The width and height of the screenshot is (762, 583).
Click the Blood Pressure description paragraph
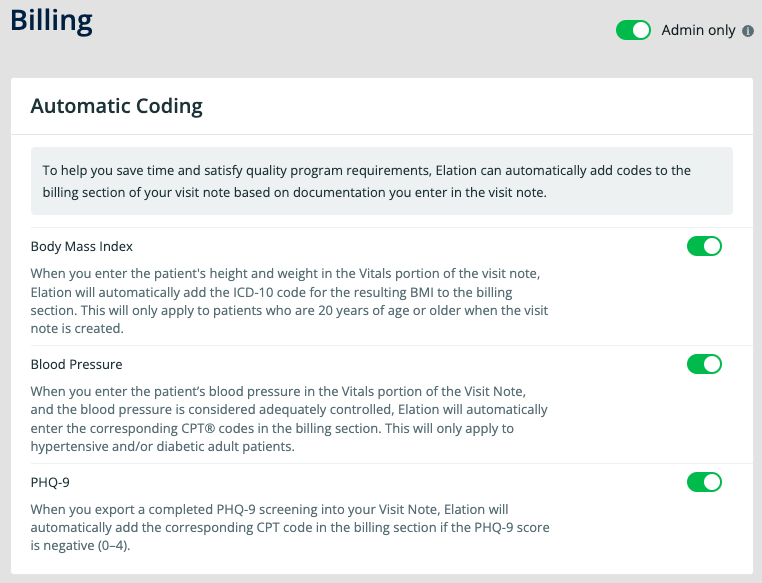(x=289, y=419)
